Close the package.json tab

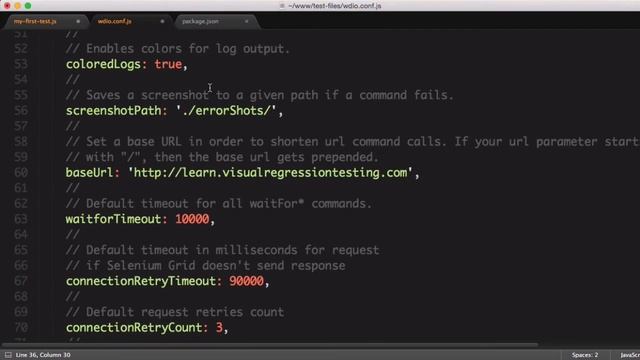(x=247, y=21)
